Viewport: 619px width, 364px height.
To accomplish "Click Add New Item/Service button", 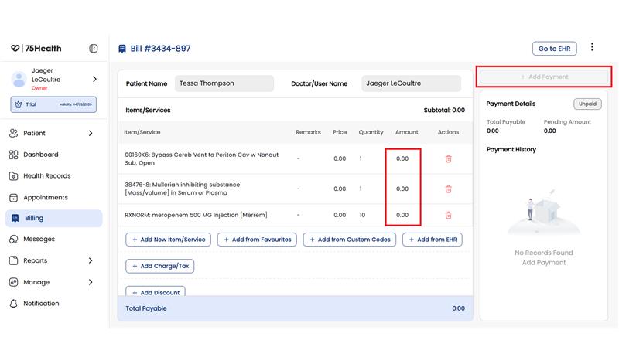I will 168,240.
